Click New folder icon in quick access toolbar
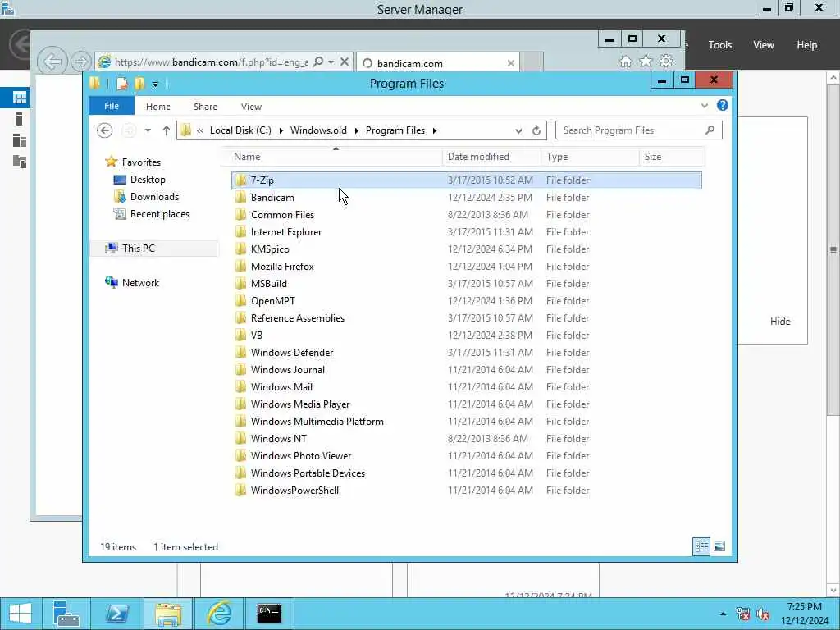The height and width of the screenshot is (630, 840). click(139, 84)
